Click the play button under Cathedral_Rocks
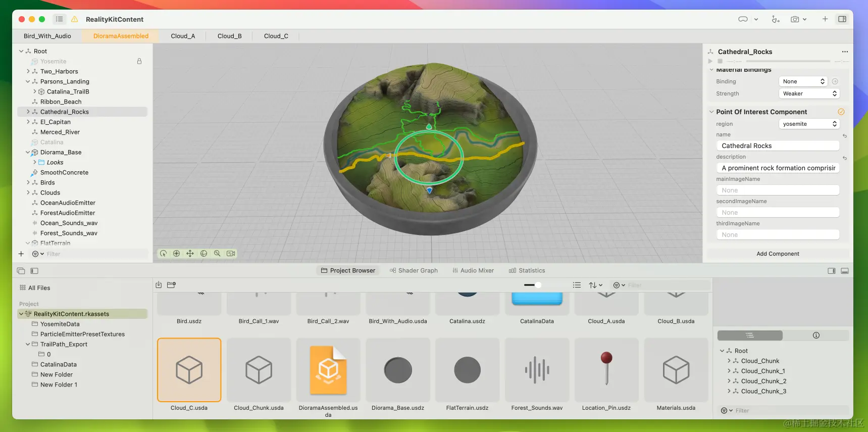This screenshot has height=432, width=868. tap(710, 61)
